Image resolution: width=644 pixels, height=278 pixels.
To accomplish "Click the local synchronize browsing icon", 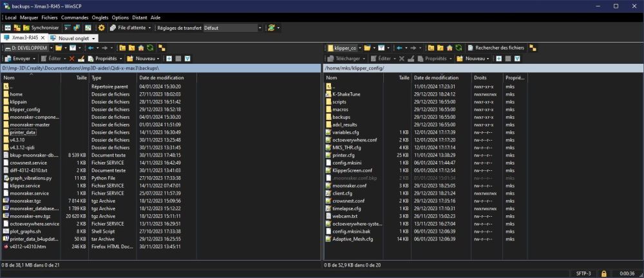I will (x=162, y=48).
